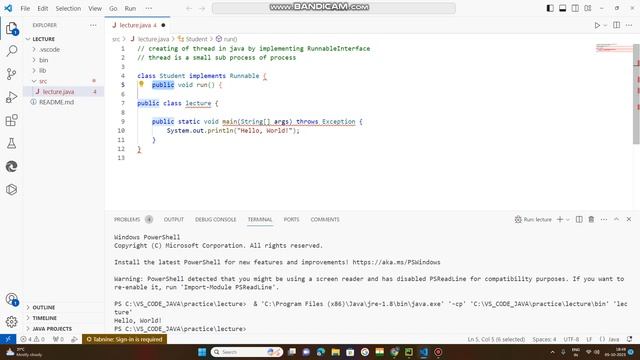
Task: Open the Explorer view in activity bar
Action: [x=11, y=29]
